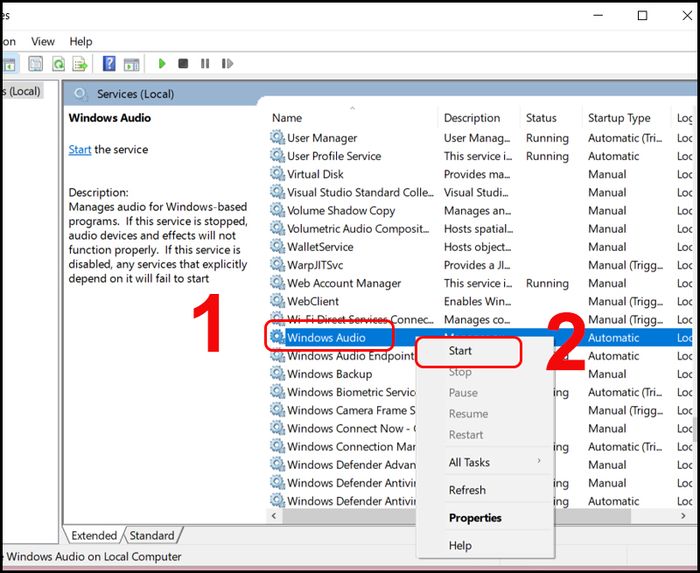The width and height of the screenshot is (700, 573).
Task: Open the Help menu in menu bar
Action: (x=81, y=42)
